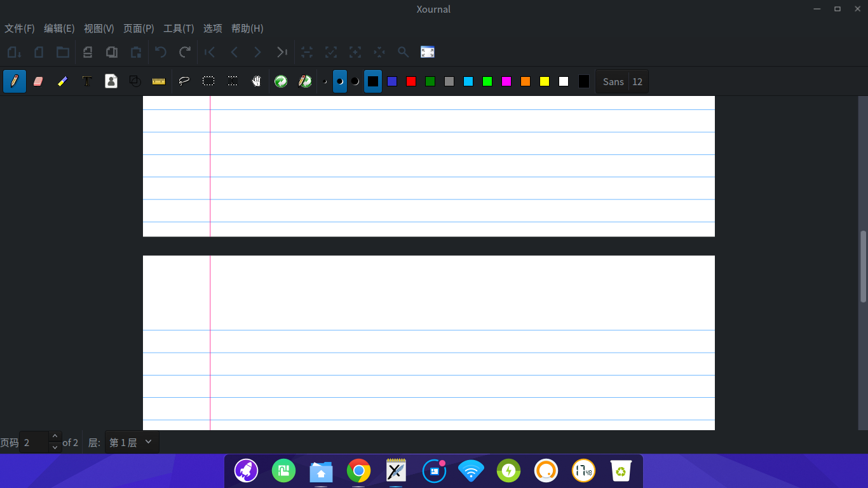Pick the Lasso select region tool
This screenshot has width=868, height=488.
pos(184,81)
